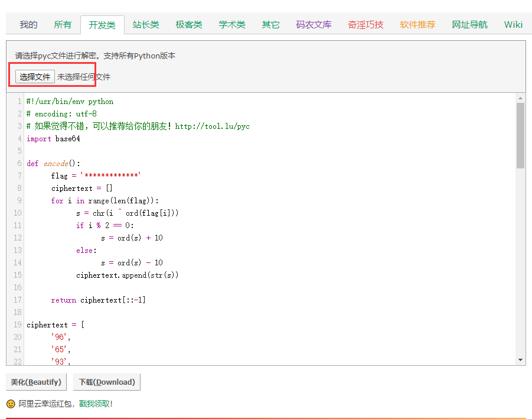The image size is (532, 419).
Task: Open the 奇淫巧技 tab
Action: click(x=365, y=24)
